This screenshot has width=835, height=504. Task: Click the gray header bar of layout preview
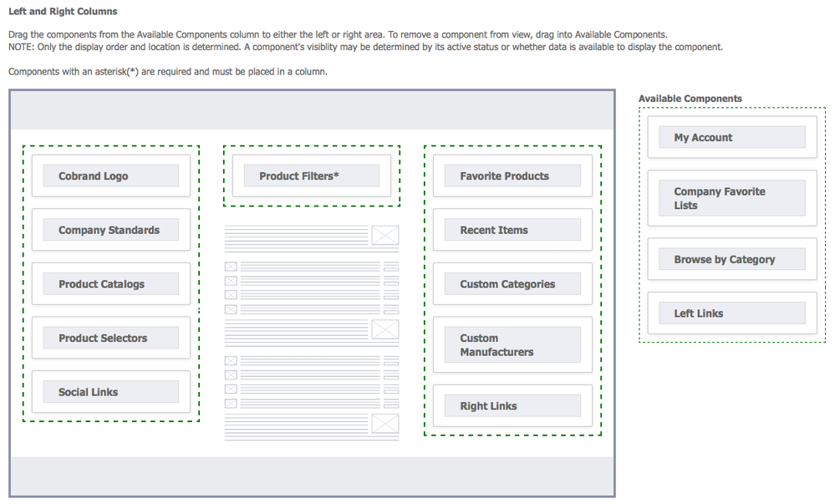point(313,110)
